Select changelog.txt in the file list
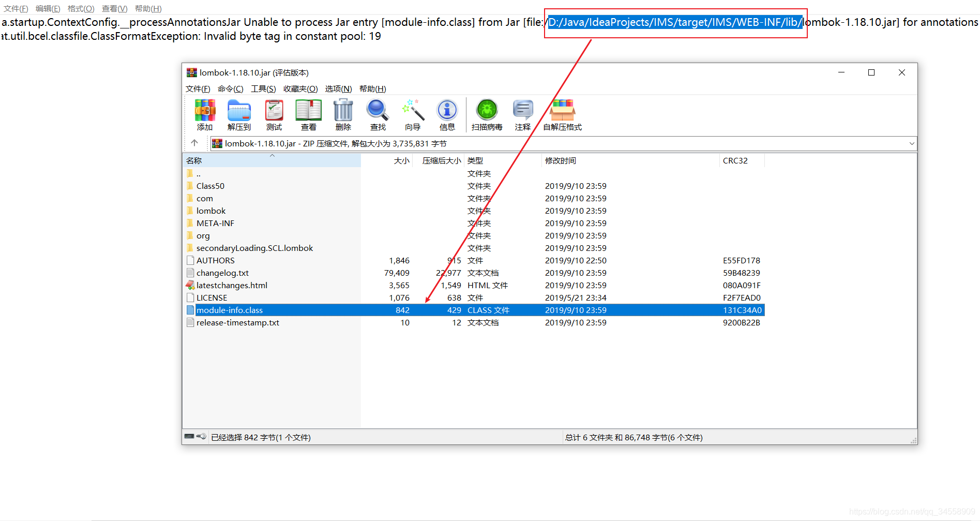Viewport: 980px width, 521px height. [x=222, y=273]
